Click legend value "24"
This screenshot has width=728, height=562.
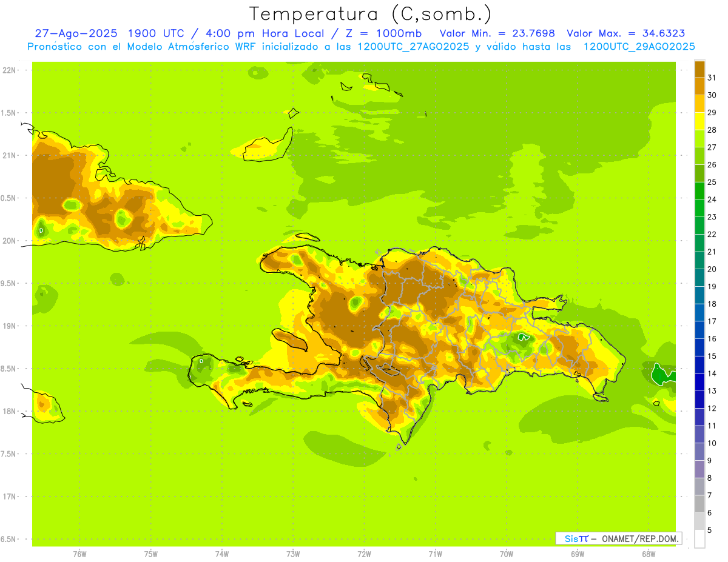(712, 199)
